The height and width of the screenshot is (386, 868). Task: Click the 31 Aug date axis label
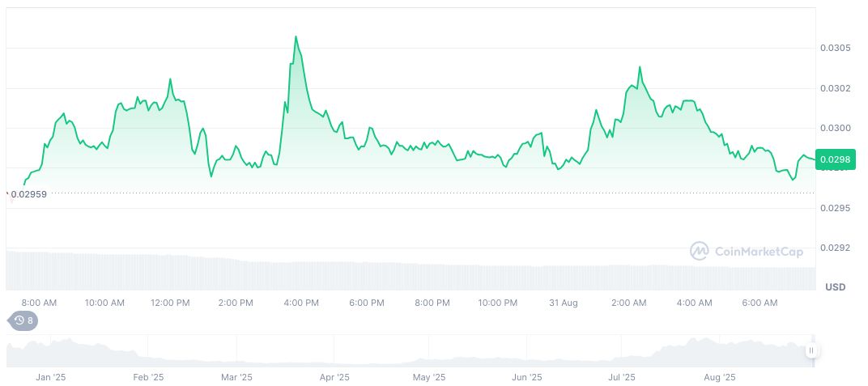click(563, 303)
